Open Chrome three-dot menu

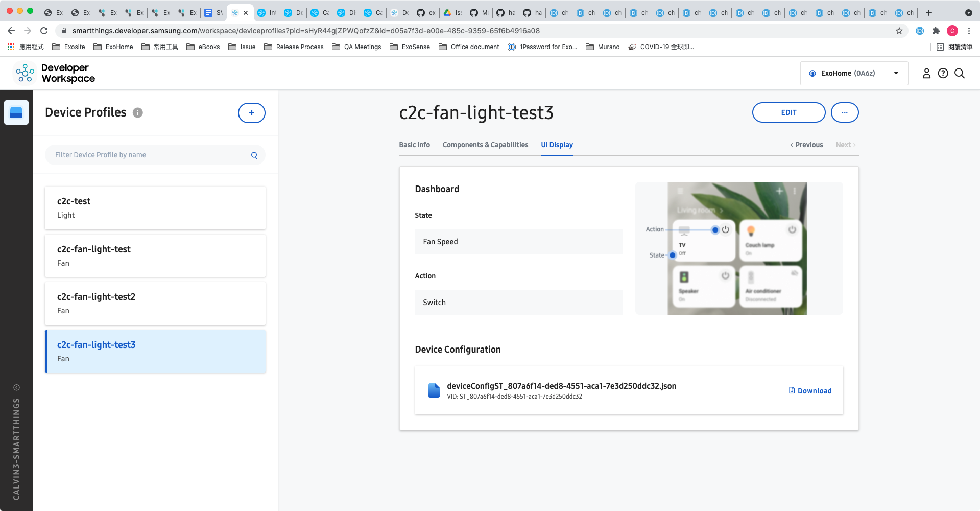point(969,31)
